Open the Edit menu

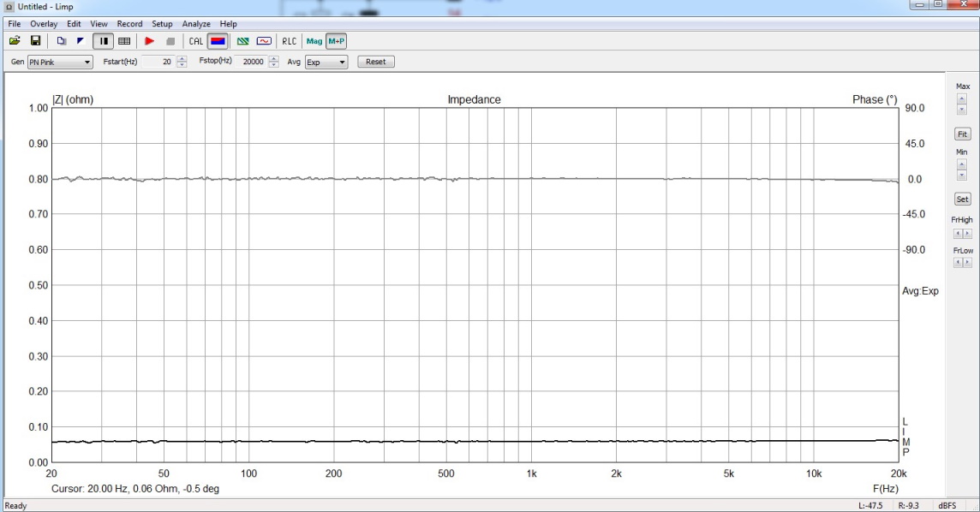pos(74,24)
